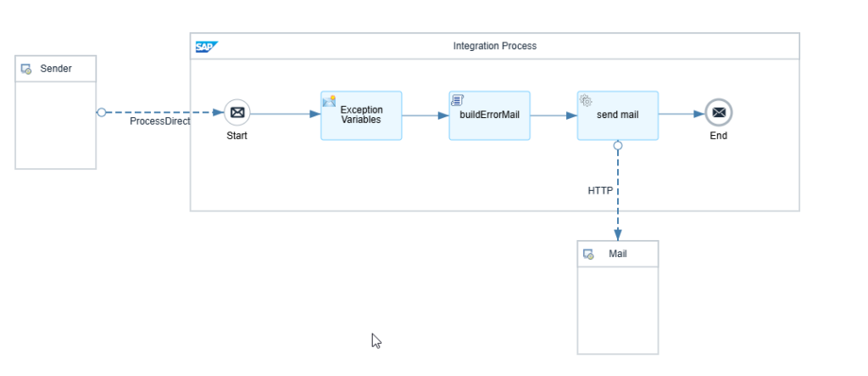The width and height of the screenshot is (868, 376).
Task: Click the connection circle below send mail
Action: [618, 146]
